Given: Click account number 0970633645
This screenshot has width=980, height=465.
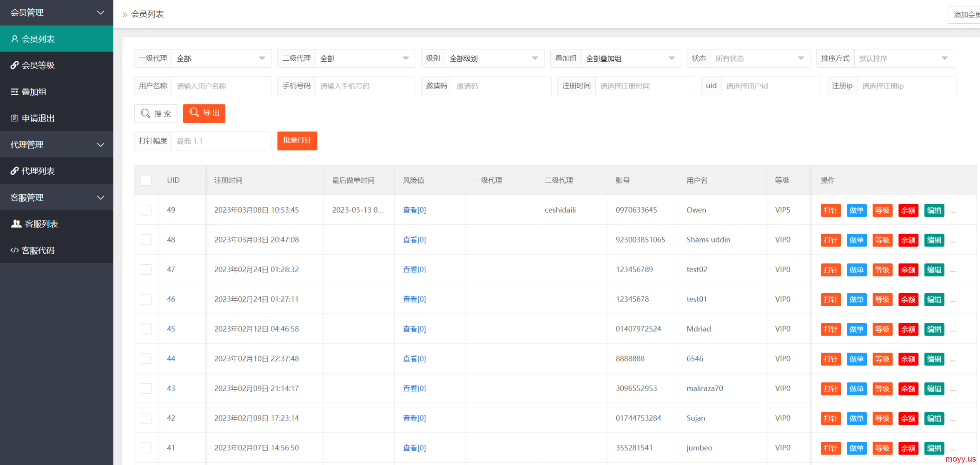Looking at the screenshot, I should click(x=636, y=210).
